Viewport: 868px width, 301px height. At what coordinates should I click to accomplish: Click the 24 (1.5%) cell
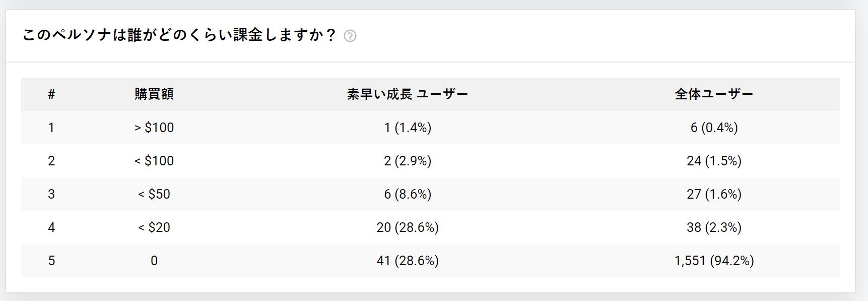(x=714, y=161)
